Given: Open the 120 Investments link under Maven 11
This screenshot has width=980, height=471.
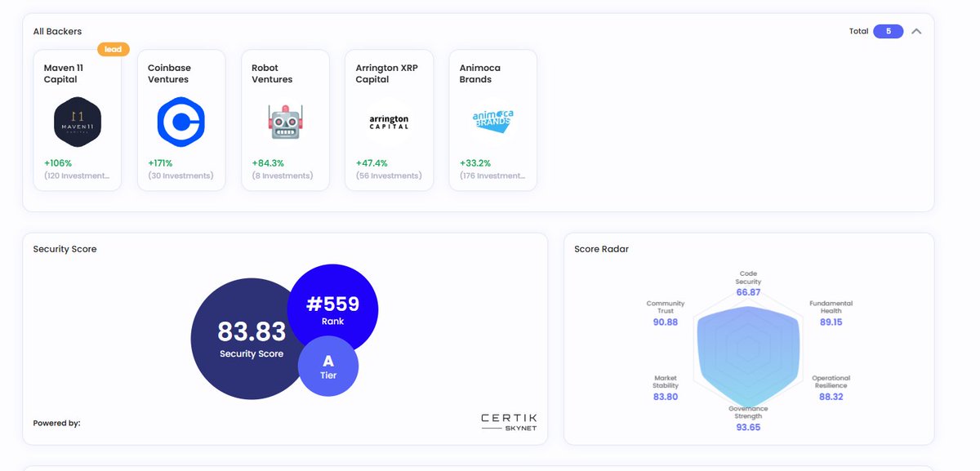Looking at the screenshot, I should coord(77,175).
